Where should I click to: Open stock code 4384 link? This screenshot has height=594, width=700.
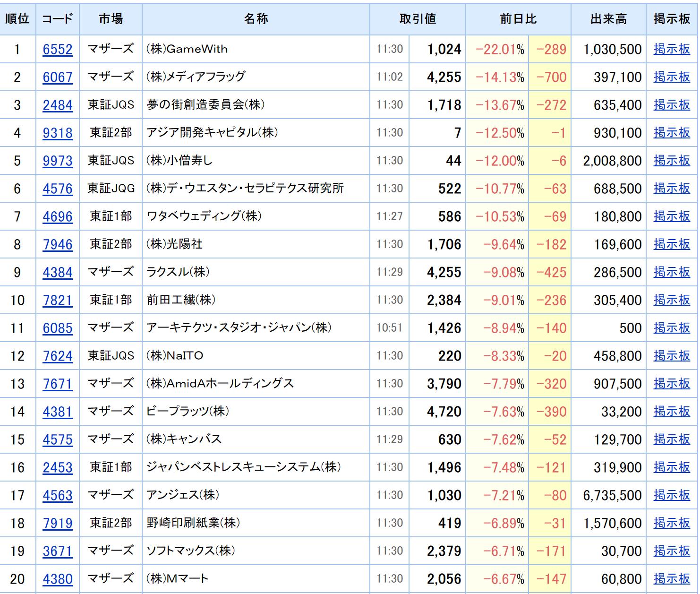(x=58, y=272)
